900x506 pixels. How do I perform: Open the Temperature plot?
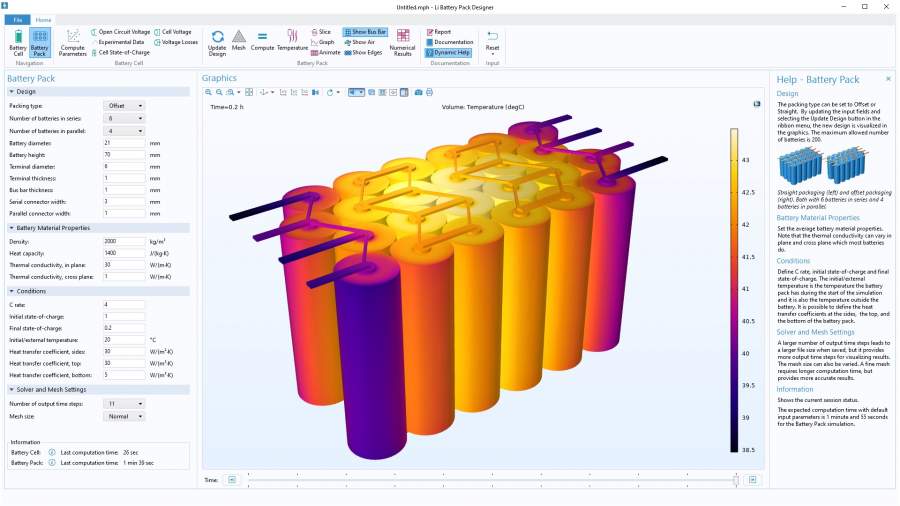click(x=292, y=40)
